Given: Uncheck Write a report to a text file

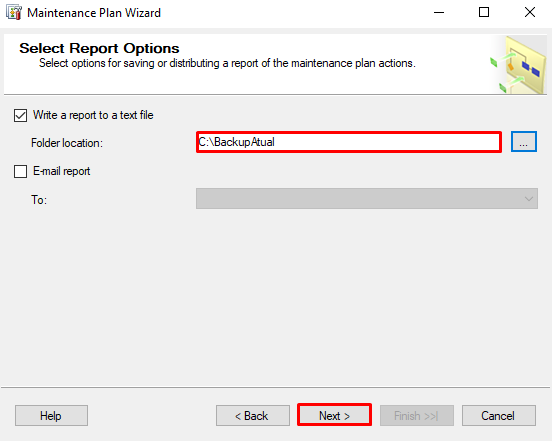Looking at the screenshot, I should pyautogui.click(x=20, y=115).
